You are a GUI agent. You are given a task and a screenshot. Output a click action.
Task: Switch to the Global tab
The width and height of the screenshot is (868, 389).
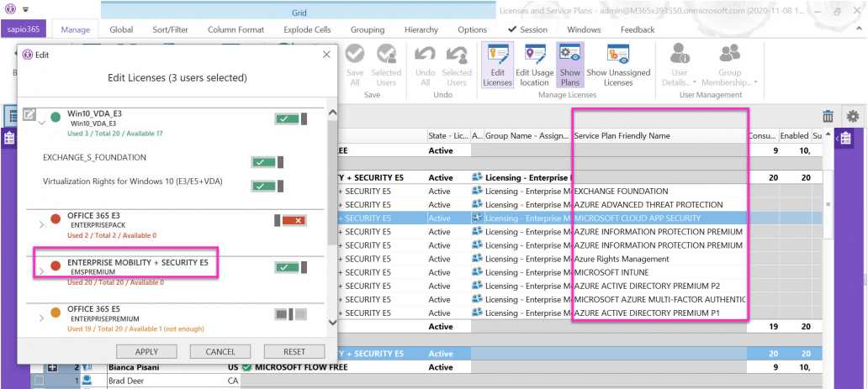click(121, 30)
